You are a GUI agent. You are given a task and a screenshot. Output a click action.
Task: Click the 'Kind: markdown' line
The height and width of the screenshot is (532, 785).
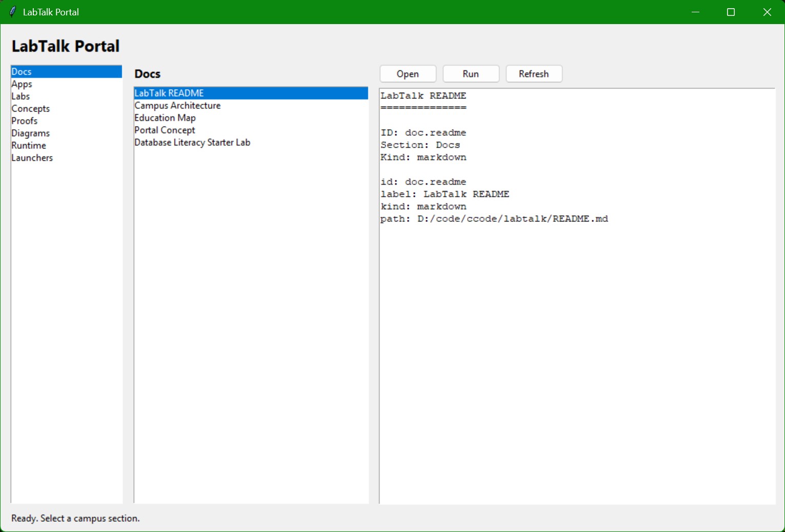pos(424,157)
